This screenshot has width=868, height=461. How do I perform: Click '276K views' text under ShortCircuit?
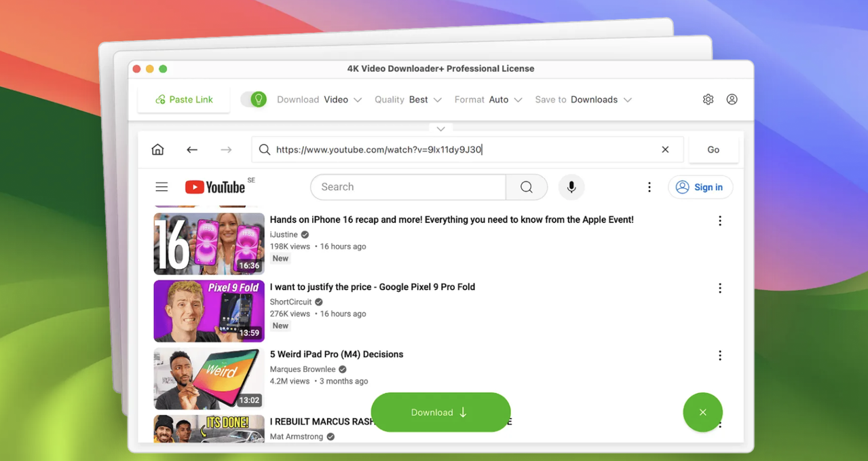coord(290,314)
